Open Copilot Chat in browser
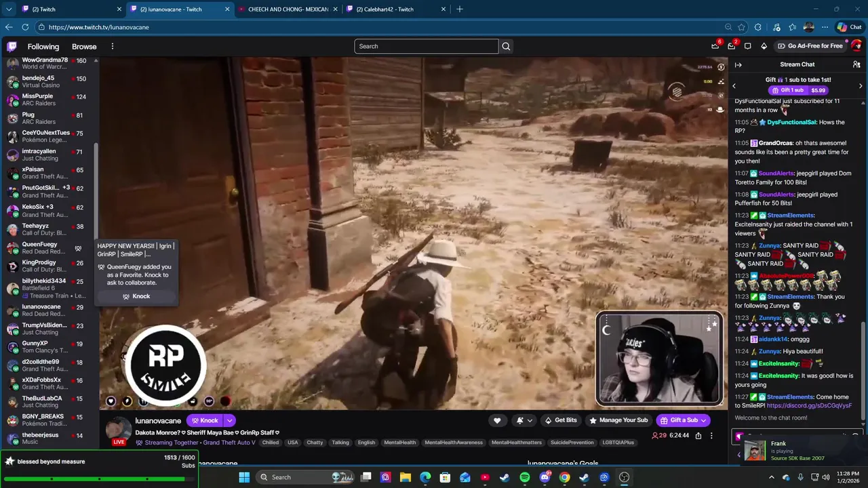 (x=849, y=27)
